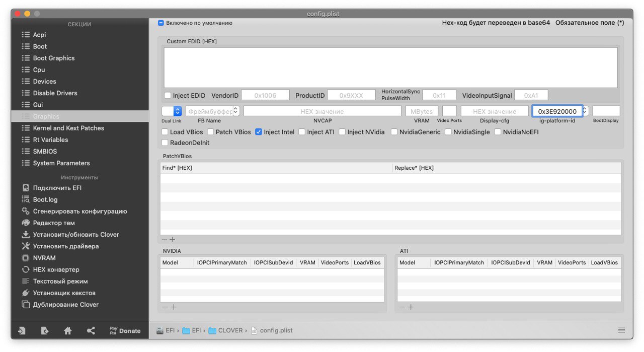
Task: Click the kext installer brush icon
Action: click(26, 293)
